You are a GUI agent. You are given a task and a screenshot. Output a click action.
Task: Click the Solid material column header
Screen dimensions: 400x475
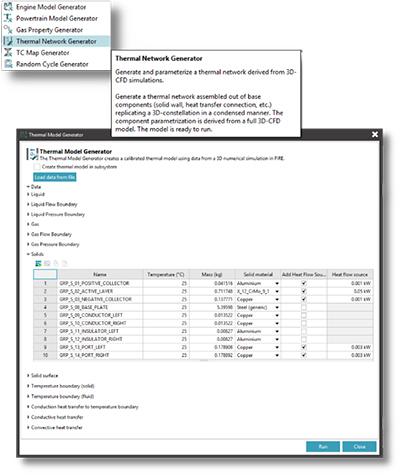pyautogui.click(x=258, y=274)
